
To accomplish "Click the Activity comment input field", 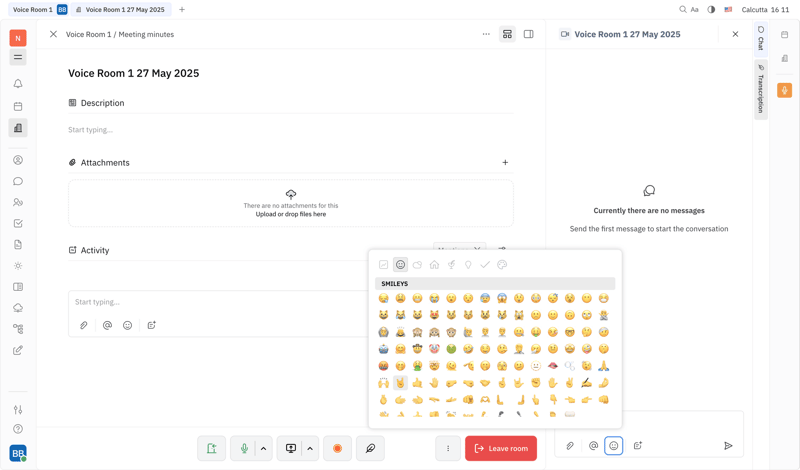I will pyautogui.click(x=220, y=302).
